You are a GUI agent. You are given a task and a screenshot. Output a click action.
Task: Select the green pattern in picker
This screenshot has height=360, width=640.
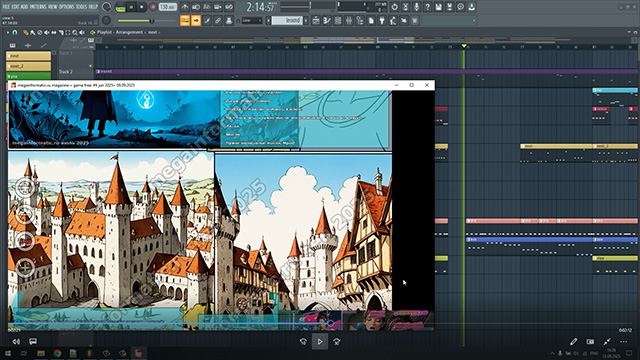(28, 76)
